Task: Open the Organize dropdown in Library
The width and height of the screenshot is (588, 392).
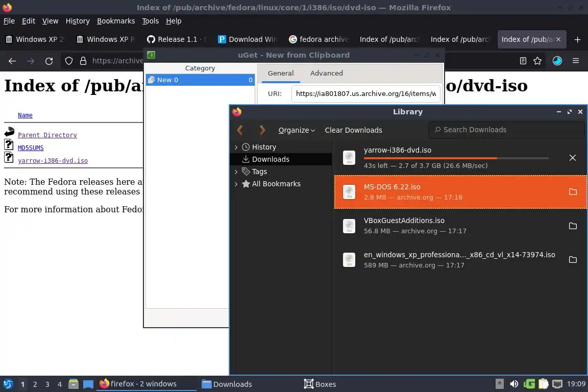Action: (x=296, y=130)
